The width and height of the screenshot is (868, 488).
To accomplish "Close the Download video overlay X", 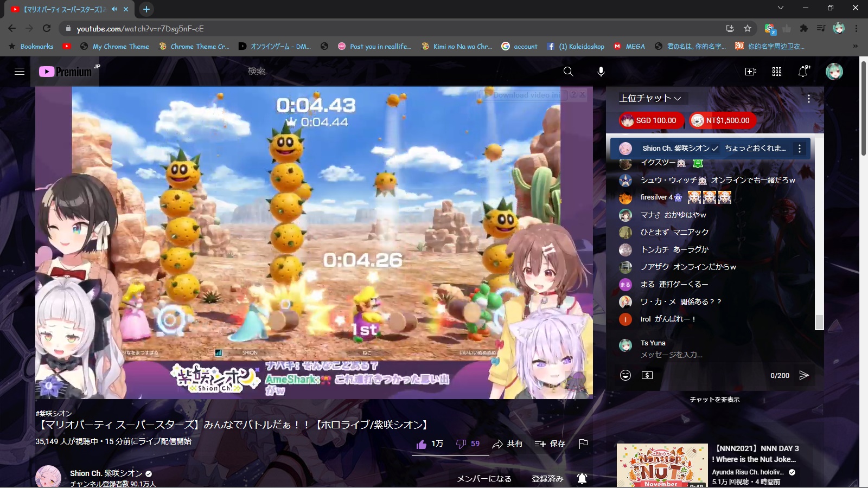I will (x=582, y=95).
